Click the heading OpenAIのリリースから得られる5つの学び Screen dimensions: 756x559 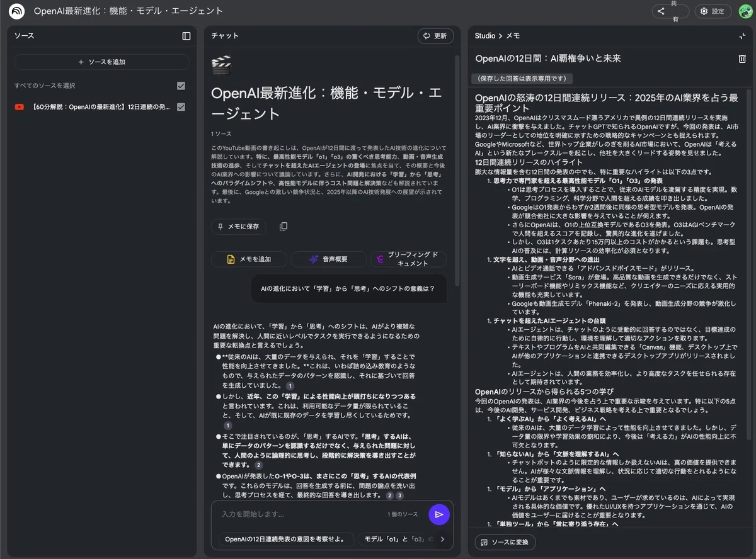point(544,391)
